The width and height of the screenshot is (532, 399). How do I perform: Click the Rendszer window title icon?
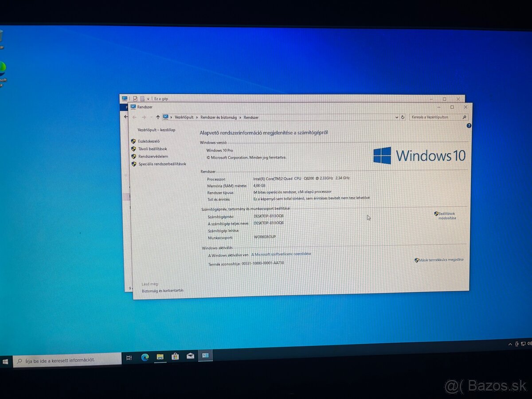pos(133,107)
